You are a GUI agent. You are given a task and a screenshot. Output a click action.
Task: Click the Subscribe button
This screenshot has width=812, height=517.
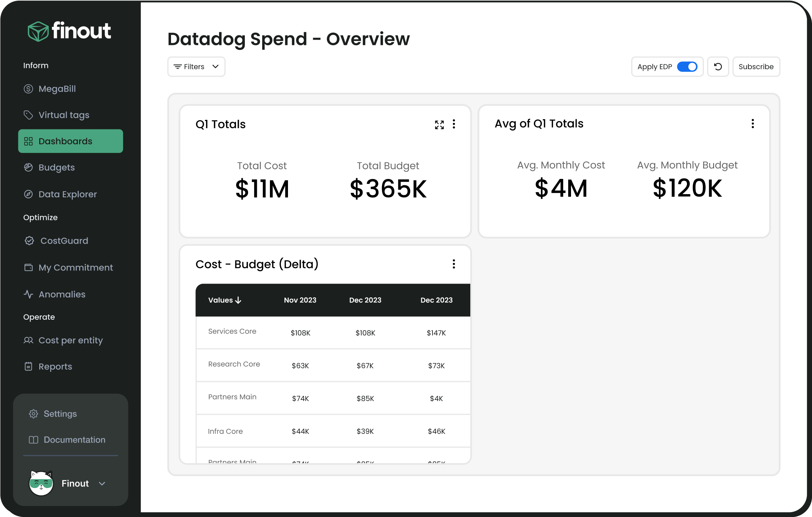757,66
